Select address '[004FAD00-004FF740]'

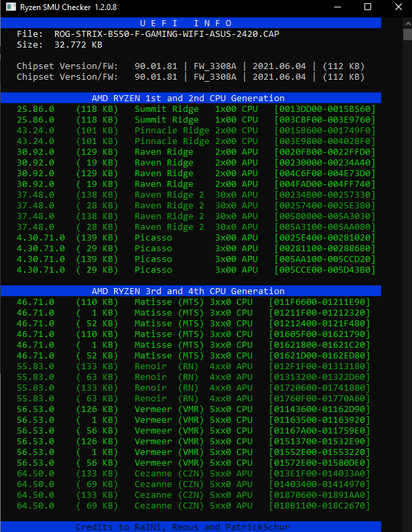(x=325, y=184)
